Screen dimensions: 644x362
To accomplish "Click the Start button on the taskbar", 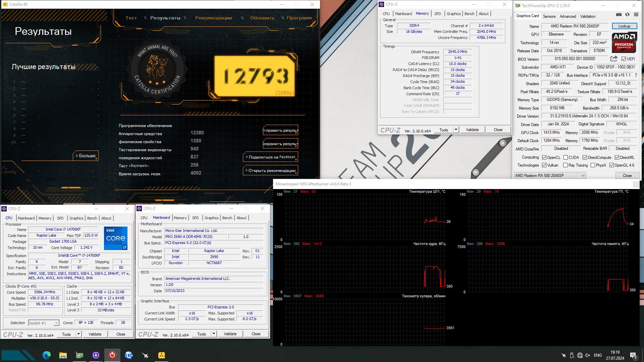I will pyautogui.click(x=18, y=355).
